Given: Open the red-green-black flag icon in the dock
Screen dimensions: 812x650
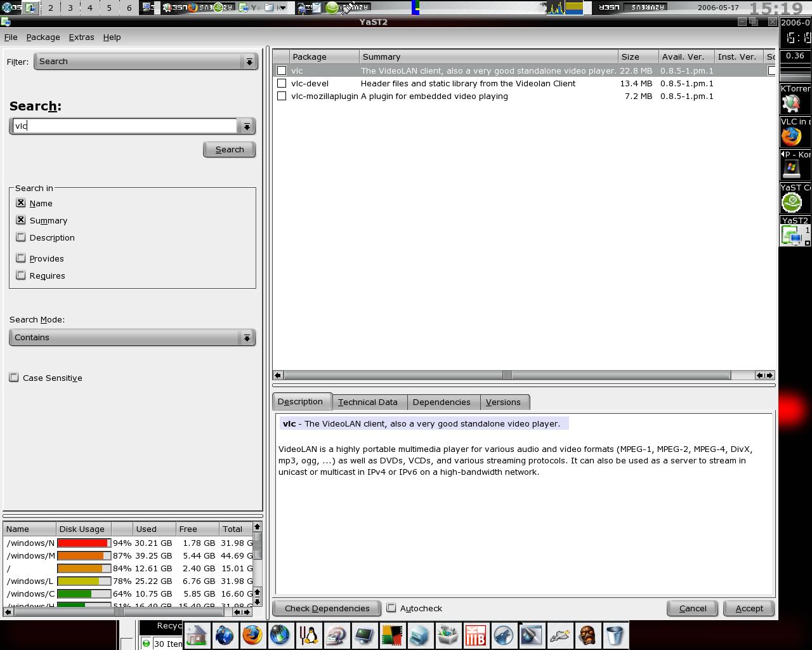Looking at the screenshot, I should point(392,635).
